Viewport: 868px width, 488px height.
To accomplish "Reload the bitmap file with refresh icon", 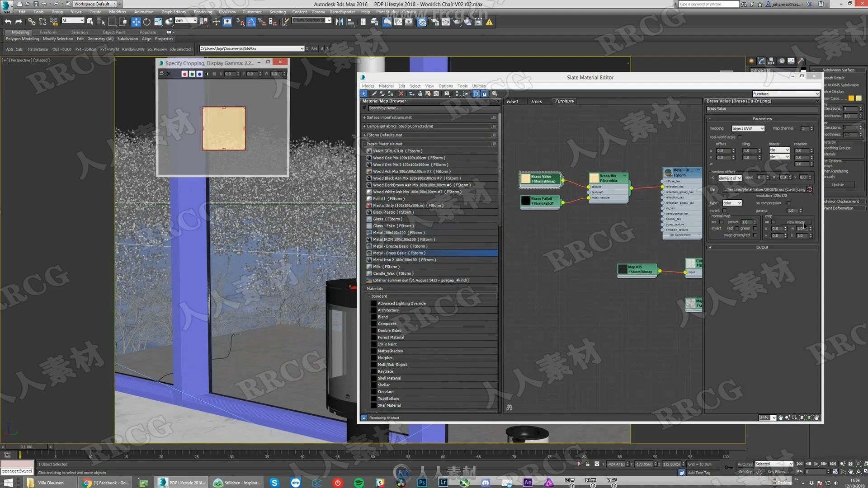I will tap(810, 189).
